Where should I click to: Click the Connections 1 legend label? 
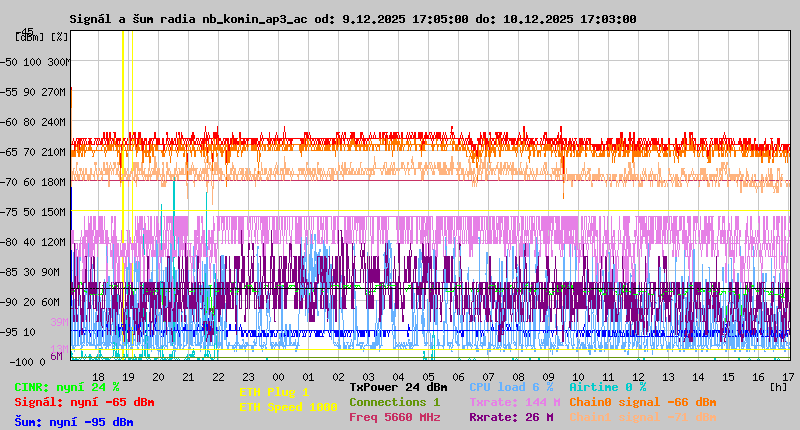(394, 402)
